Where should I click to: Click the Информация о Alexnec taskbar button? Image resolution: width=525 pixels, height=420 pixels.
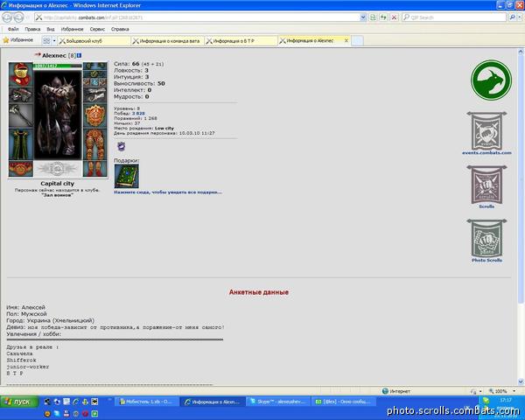213,402
